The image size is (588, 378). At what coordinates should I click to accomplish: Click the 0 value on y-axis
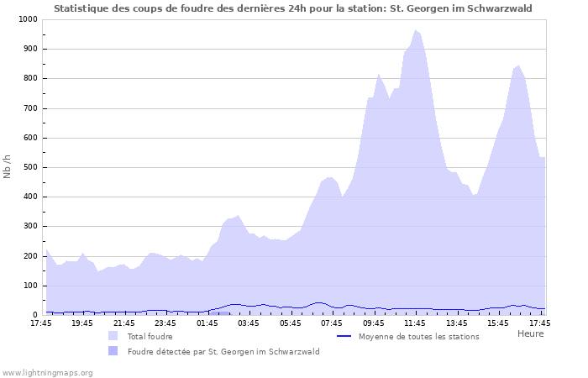point(34,315)
